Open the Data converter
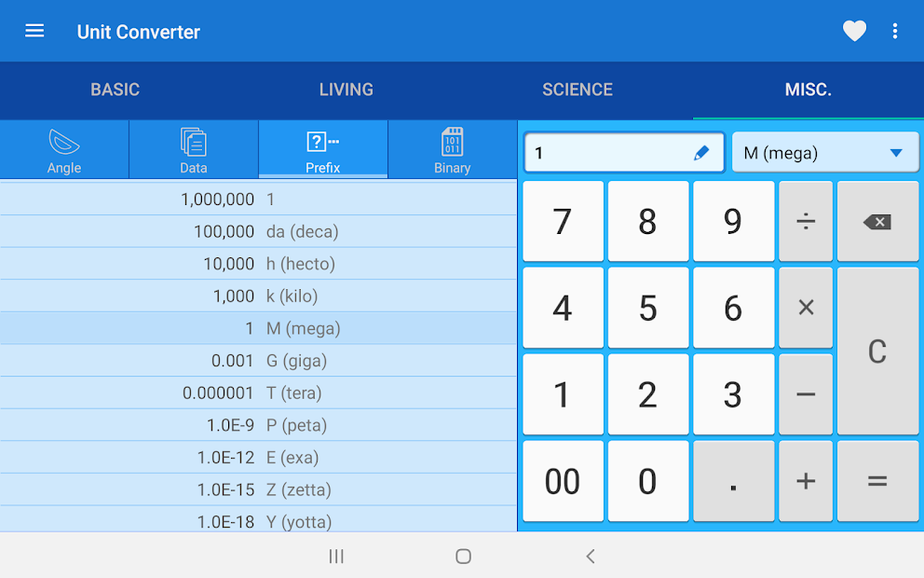The image size is (924, 578). 193,149
